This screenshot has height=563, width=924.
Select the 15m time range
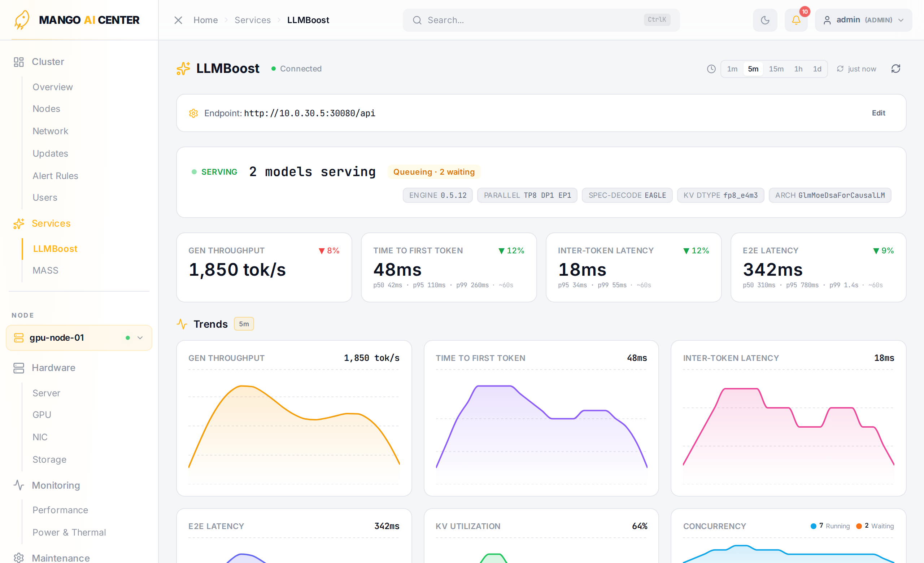point(776,69)
